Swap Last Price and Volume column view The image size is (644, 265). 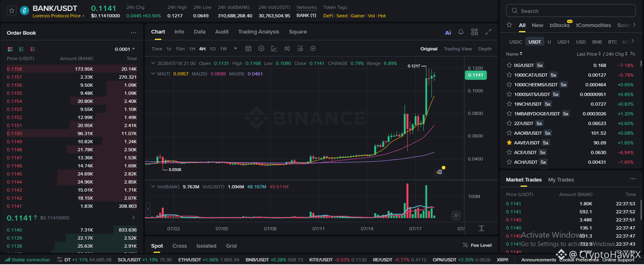pos(633,54)
